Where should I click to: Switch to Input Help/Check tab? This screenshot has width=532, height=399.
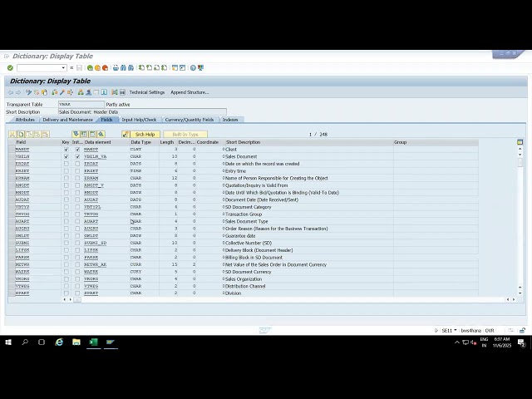[x=139, y=120]
